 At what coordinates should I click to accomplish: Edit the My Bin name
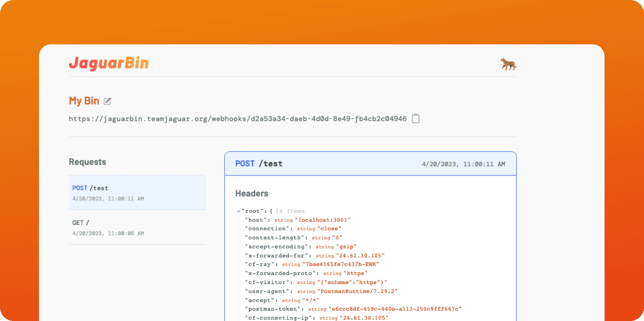point(107,101)
